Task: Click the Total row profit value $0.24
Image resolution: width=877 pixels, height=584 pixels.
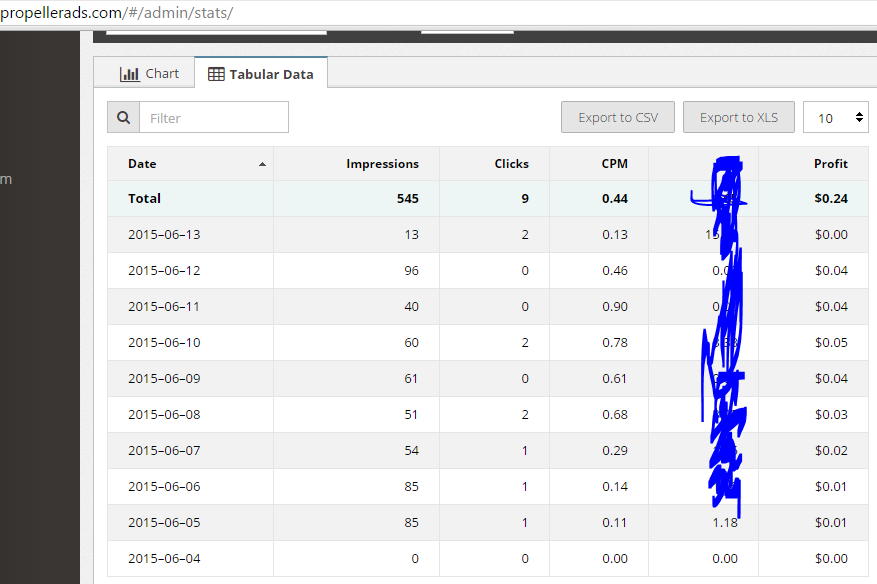Action: pos(830,199)
